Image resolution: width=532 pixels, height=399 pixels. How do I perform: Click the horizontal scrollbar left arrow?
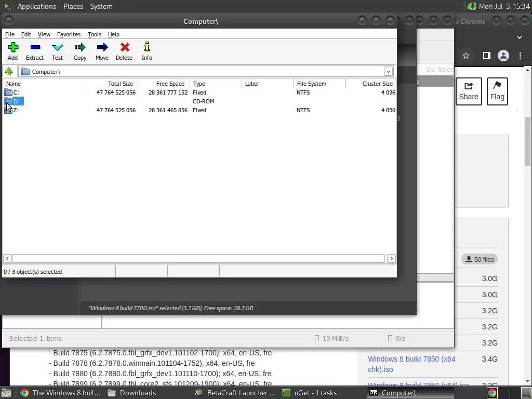(x=7, y=259)
